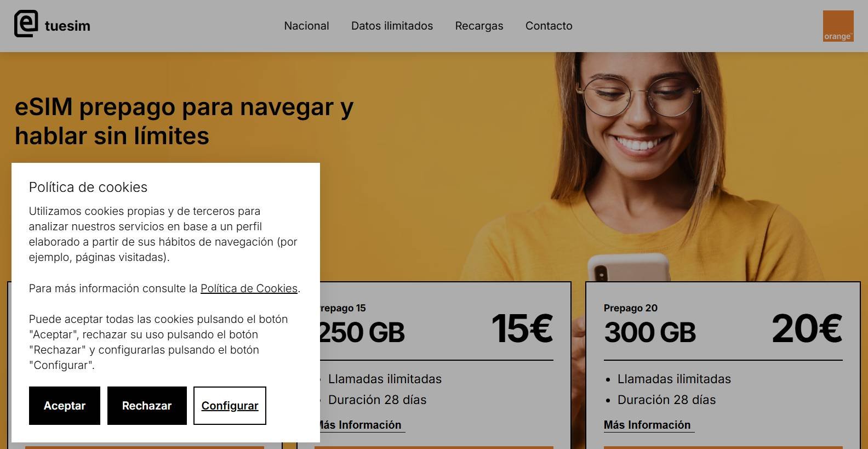Viewport: 868px width, 449px height.
Task: Click the Orange brand logo
Action: [x=838, y=26]
